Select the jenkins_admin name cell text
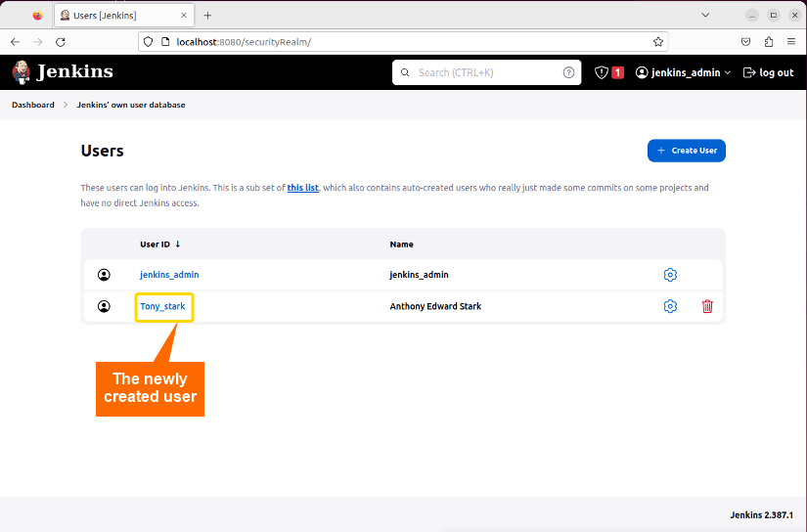Image resolution: width=807 pixels, height=532 pixels. point(419,275)
